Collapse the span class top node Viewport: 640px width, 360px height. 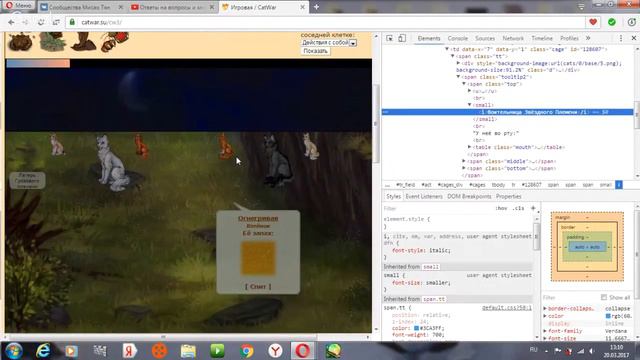(x=464, y=84)
